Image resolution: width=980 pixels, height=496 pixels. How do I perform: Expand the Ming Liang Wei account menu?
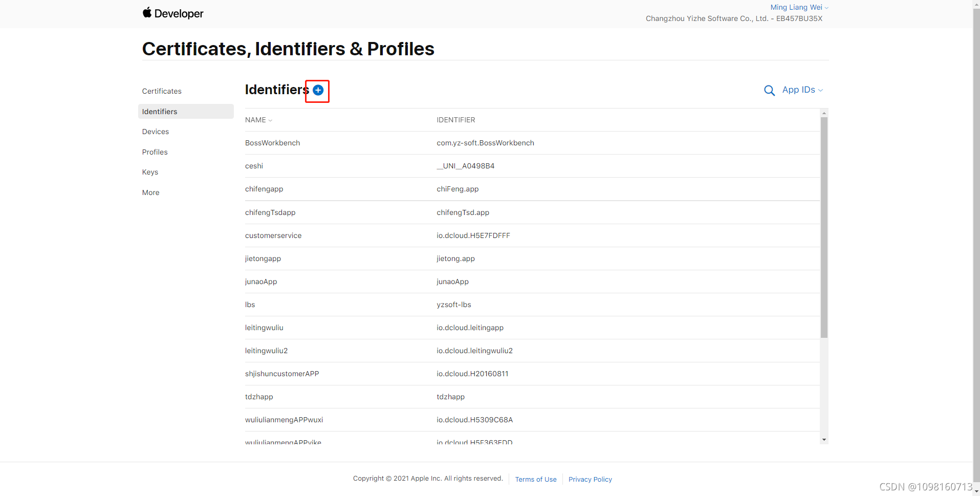pyautogui.click(x=799, y=7)
